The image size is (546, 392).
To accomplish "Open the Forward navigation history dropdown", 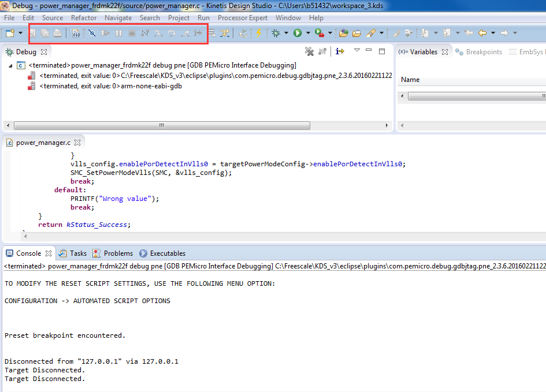I will pos(515,33).
